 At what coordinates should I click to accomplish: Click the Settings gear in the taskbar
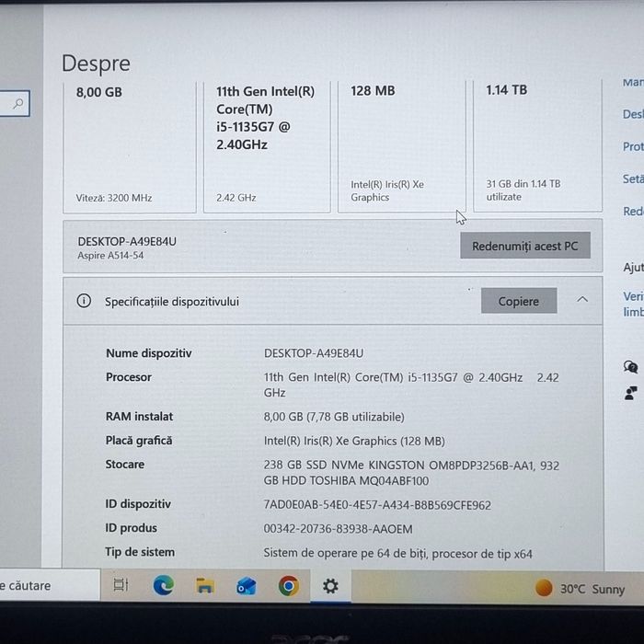pos(330,586)
